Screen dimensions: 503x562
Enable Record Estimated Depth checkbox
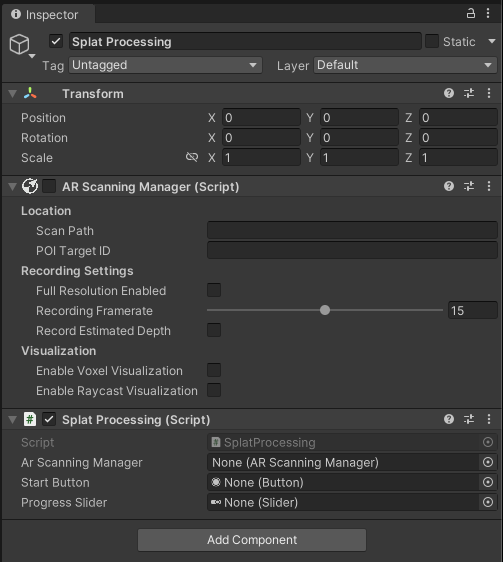pos(214,330)
